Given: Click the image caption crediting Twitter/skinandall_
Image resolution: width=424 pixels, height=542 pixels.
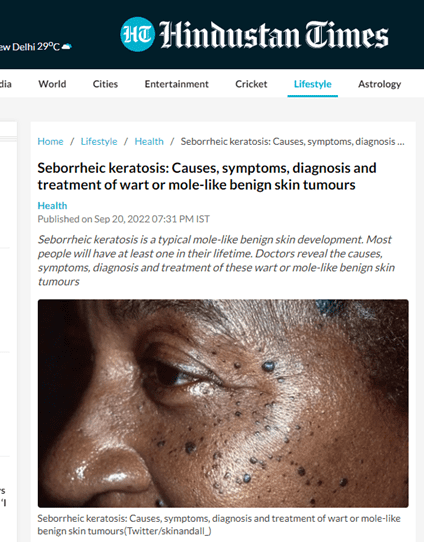Looking at the screenshot, I should (x=219, y=524).
